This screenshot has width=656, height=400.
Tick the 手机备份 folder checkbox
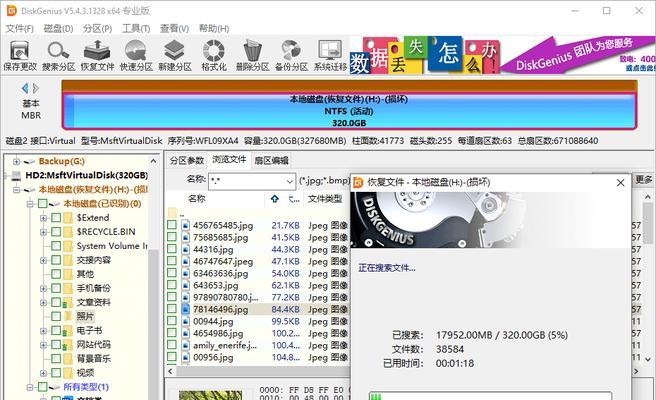pyautogui.click(x=56, y=288)
